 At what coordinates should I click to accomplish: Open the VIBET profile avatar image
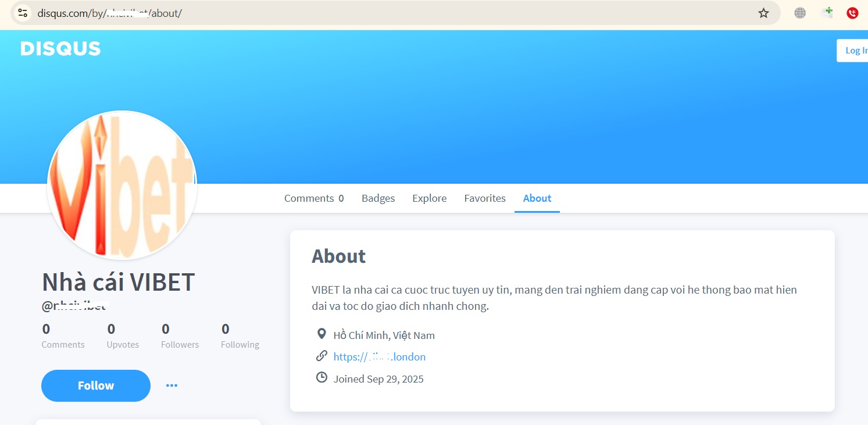pyautogui.click(x=122, y=185)
